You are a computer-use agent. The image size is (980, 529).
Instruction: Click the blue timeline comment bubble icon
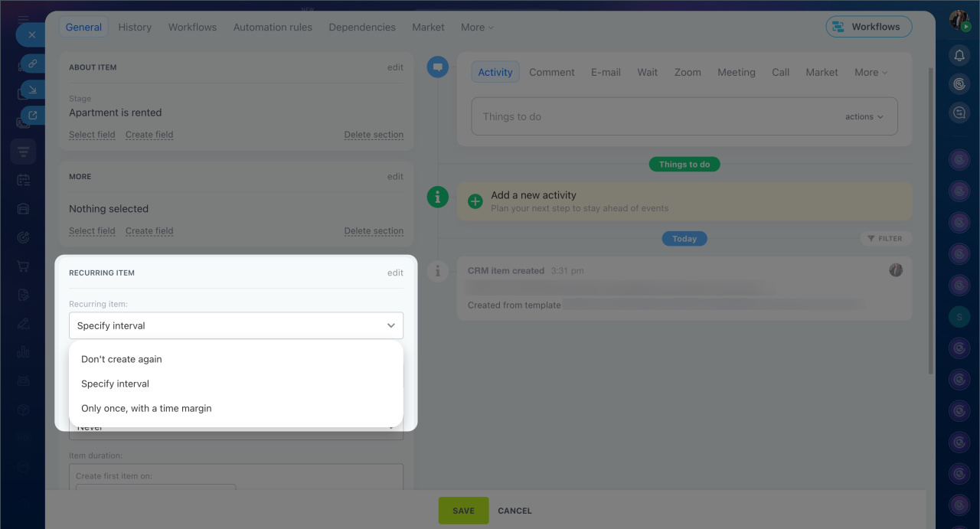(x=437, y=67)
